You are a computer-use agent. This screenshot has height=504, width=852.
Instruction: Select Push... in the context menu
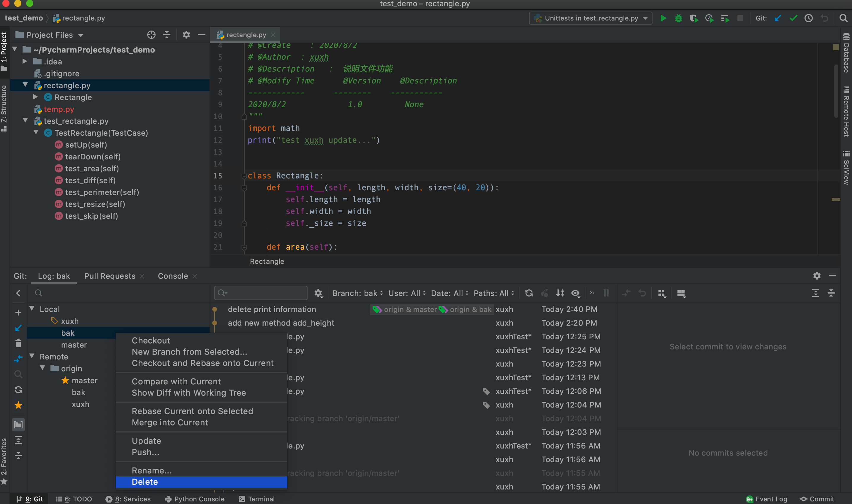click(201, 452)
